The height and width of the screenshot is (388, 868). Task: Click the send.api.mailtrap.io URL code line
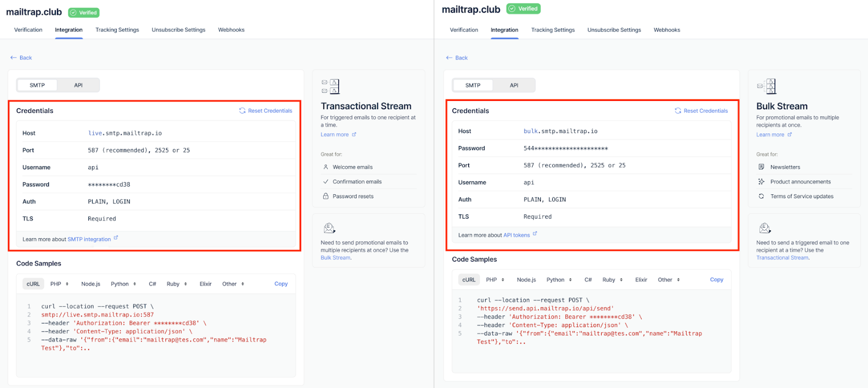(545, 309)
